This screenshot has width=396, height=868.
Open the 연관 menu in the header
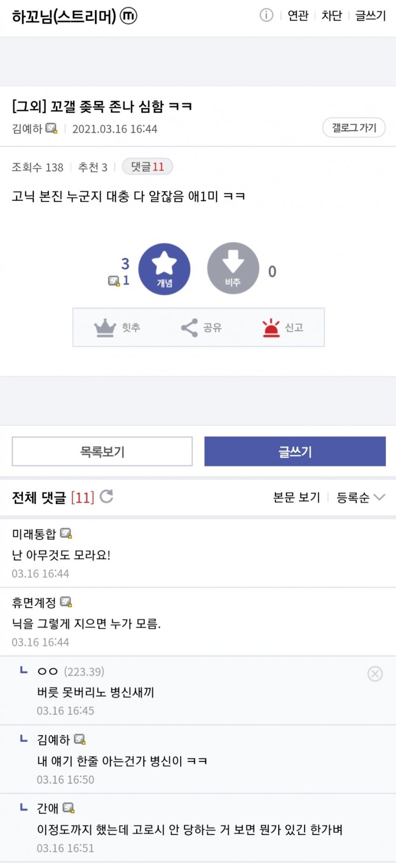[298, 16]
